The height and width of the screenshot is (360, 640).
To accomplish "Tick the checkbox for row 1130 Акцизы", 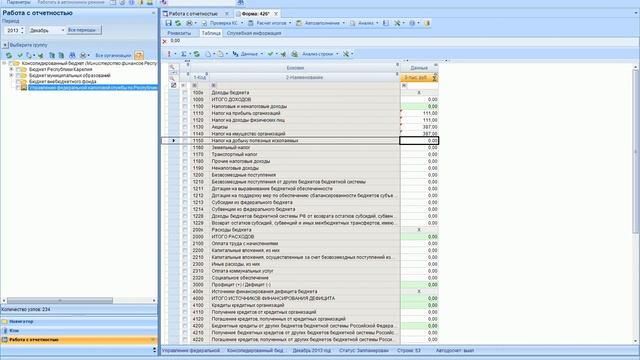I will (184, 127).
